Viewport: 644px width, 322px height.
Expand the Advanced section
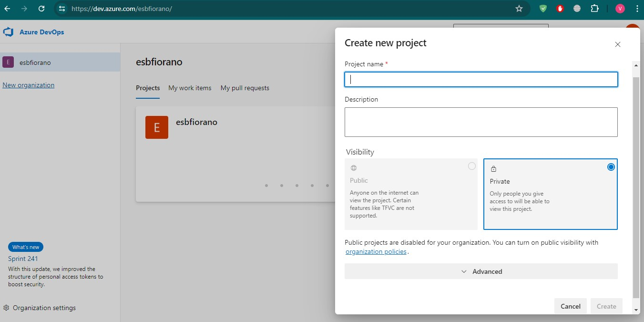tap(481, 271)
